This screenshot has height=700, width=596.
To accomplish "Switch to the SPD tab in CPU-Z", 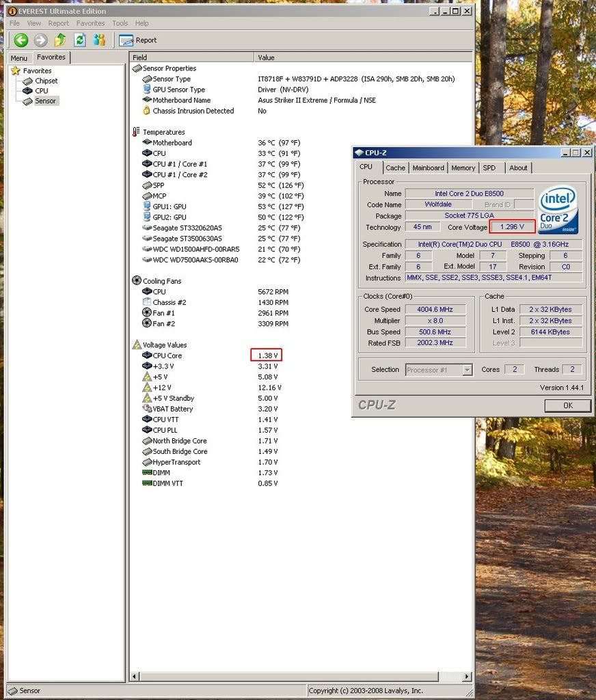I will [489, 168].
